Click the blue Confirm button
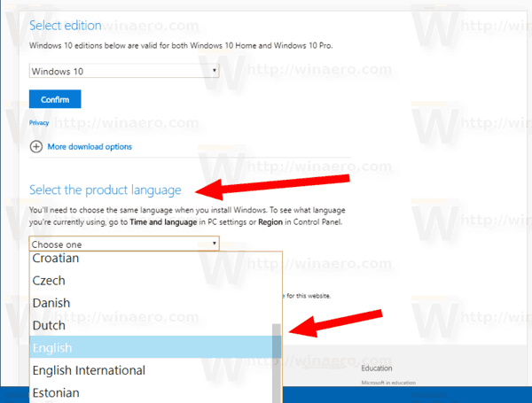 55,99
